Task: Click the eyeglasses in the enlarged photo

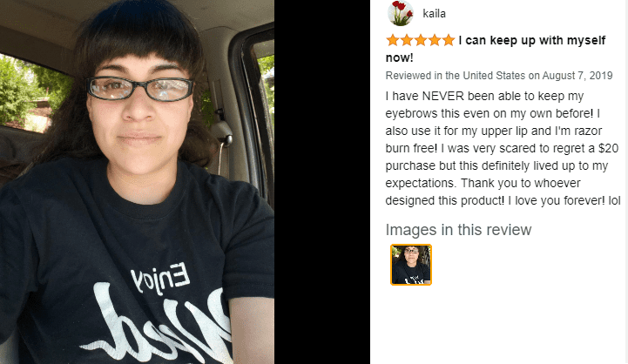Action: [140, 89]
